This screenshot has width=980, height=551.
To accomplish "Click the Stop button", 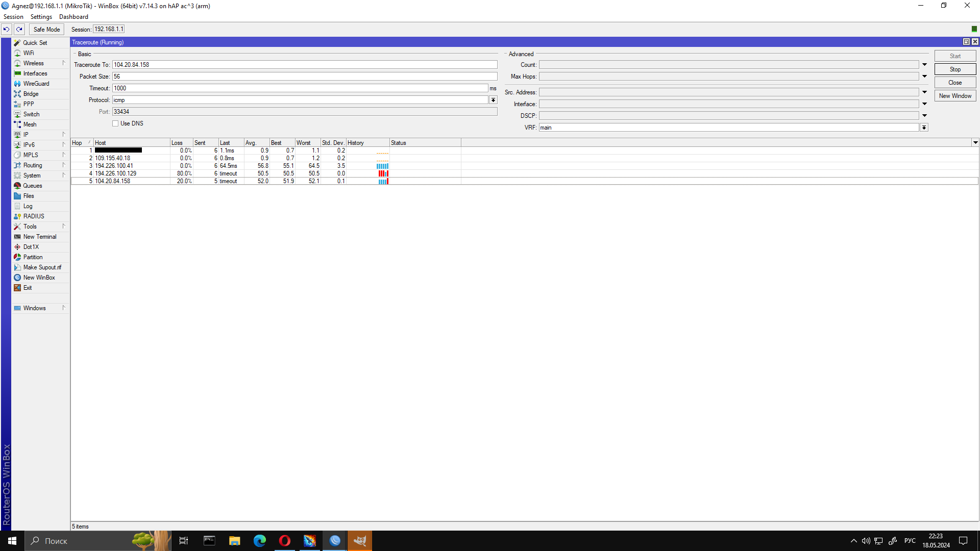I will click(x=955, y=69).
